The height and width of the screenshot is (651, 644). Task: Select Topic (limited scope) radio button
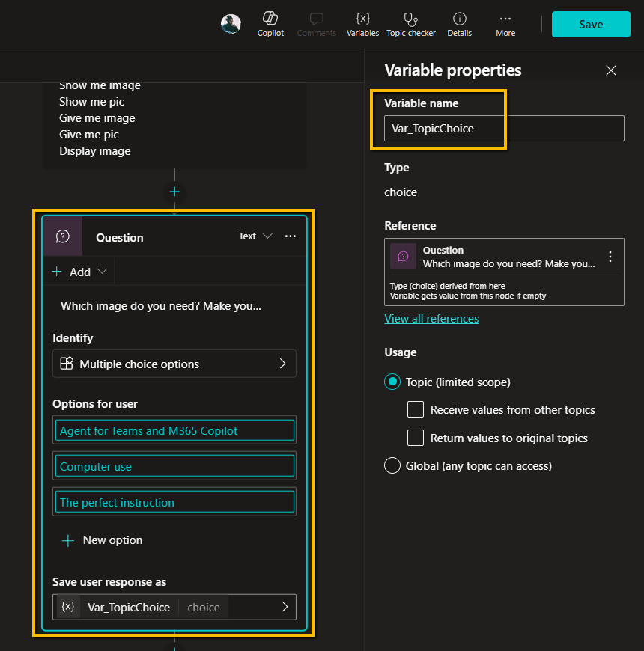[392, 382]
